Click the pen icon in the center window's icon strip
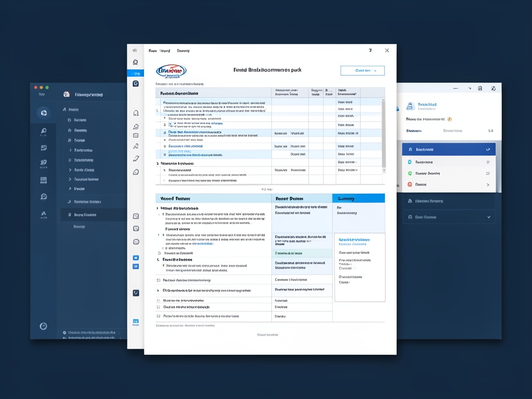 (x=136, y=158)
